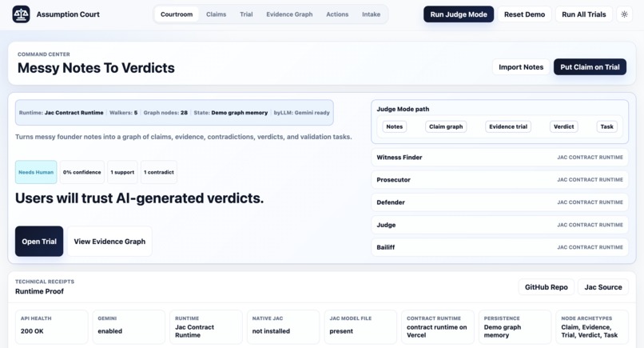Click the Bailiff walker row
This screenshot has height=348, width=644.
(499, 247)
